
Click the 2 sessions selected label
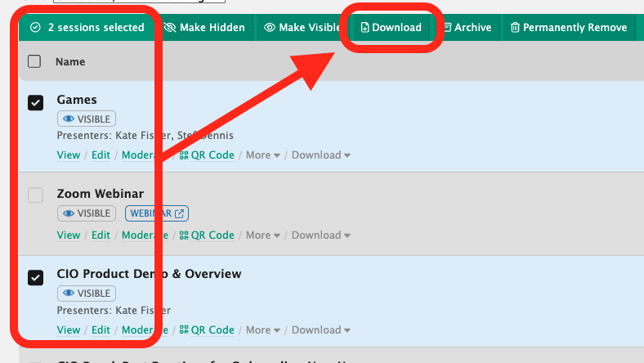pos(96,28)
